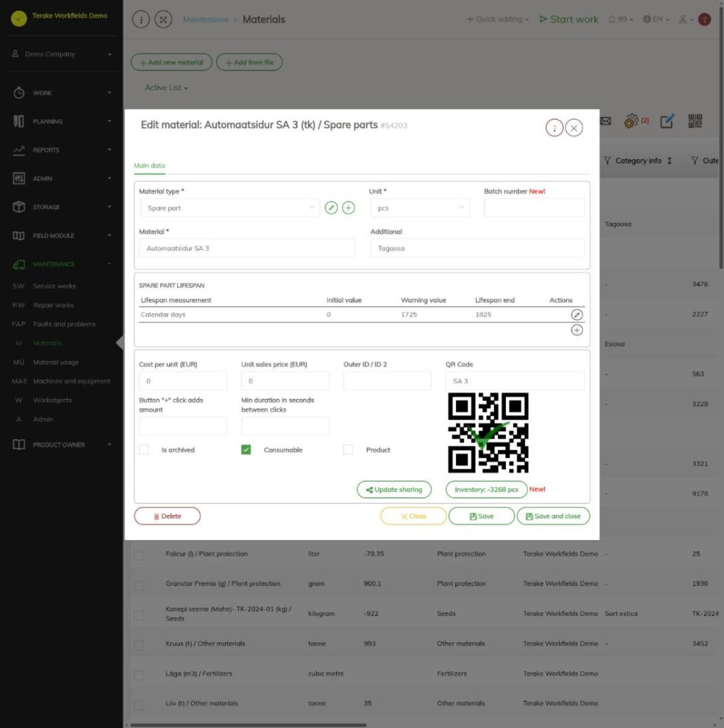This screenshot has height=728, width=724.
Task: Click the QR code scanner icon in toolbar
Action: (695, 121)
